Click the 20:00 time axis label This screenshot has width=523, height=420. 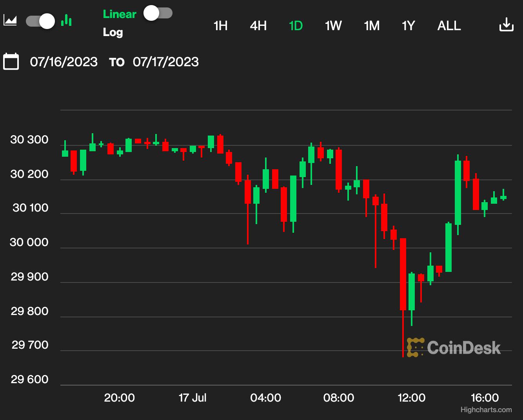click(119, 398)
